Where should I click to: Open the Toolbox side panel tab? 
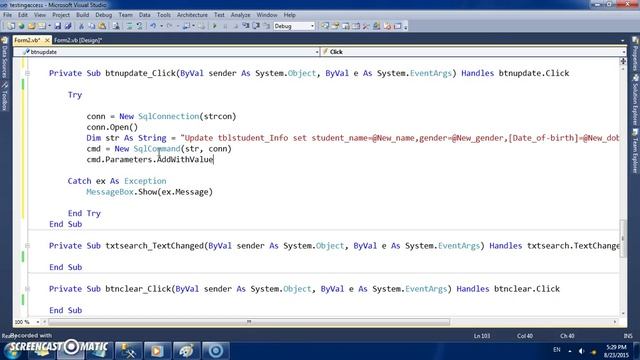pos(4,96)
